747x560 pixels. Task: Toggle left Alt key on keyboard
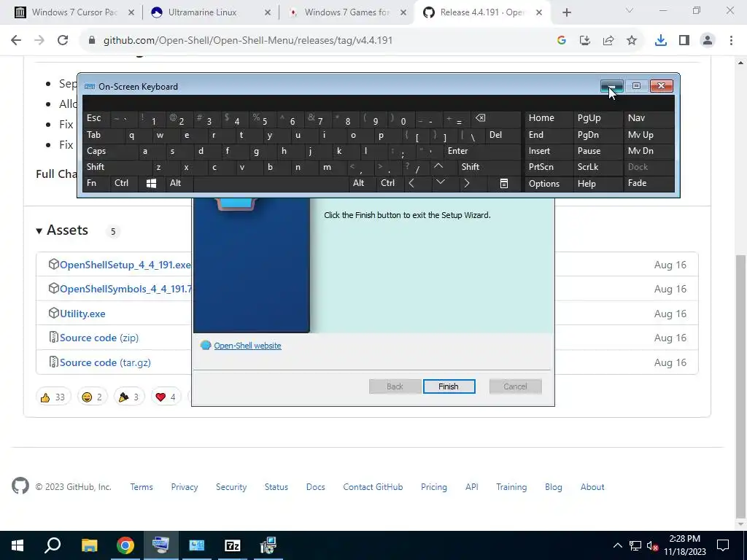click(x=179, y=183)
